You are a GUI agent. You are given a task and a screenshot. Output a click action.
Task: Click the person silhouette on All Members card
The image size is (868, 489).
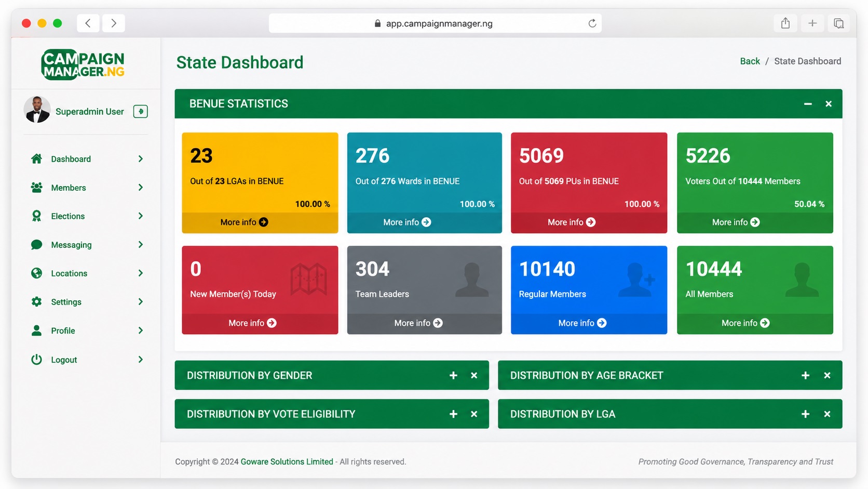[x=802, y=280]
